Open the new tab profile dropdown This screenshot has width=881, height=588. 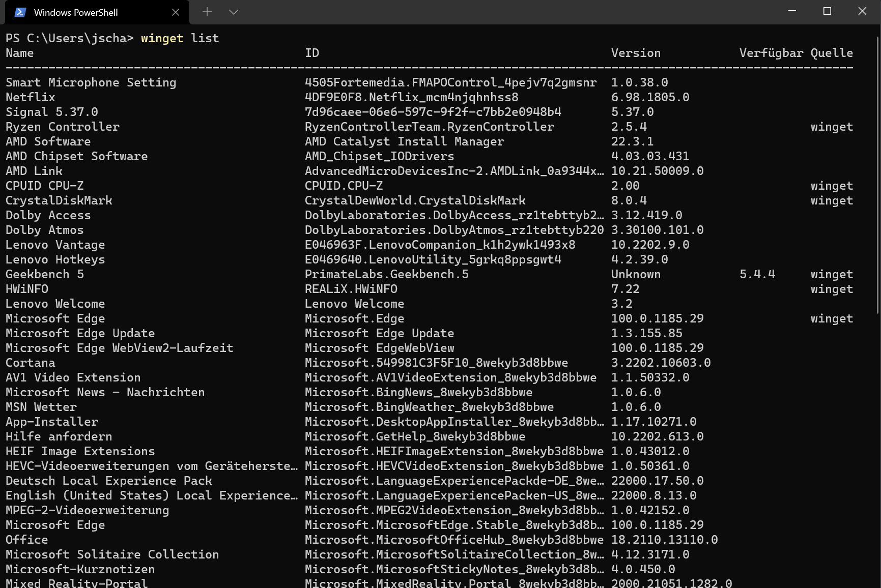[234, 12]
